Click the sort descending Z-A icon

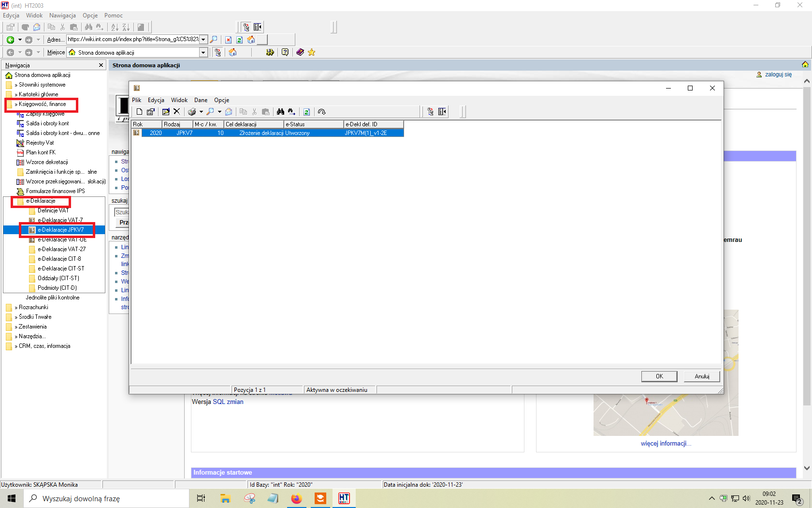tap(126, 27)
